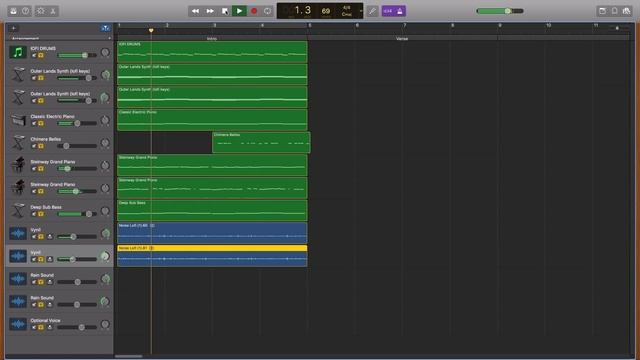This screenshot has width=640, height=360.
Task: Click the Rewind transport button
Action: tap(196, 11)
